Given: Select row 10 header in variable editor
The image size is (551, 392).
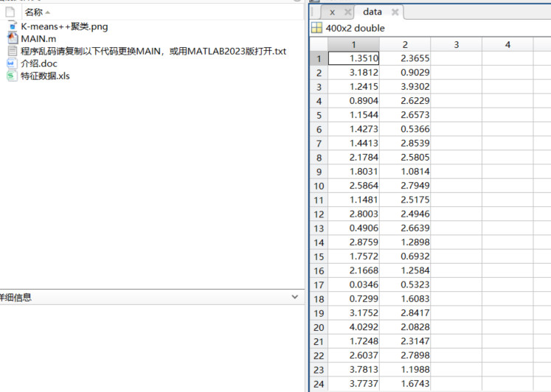Looking at the screenshot, I should (319, 186).
